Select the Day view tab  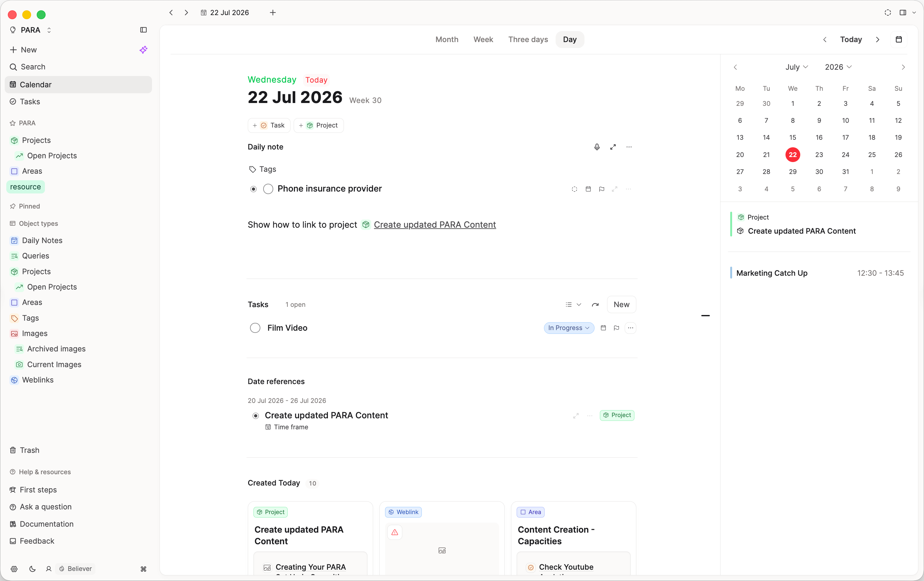tap(569, 39)
